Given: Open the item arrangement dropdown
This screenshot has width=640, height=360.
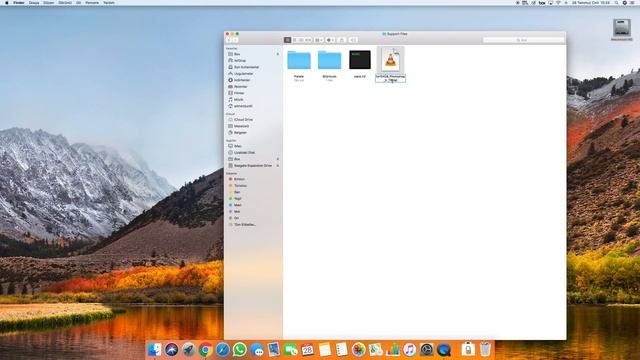Looking at the screenshot, I should 319,40.
